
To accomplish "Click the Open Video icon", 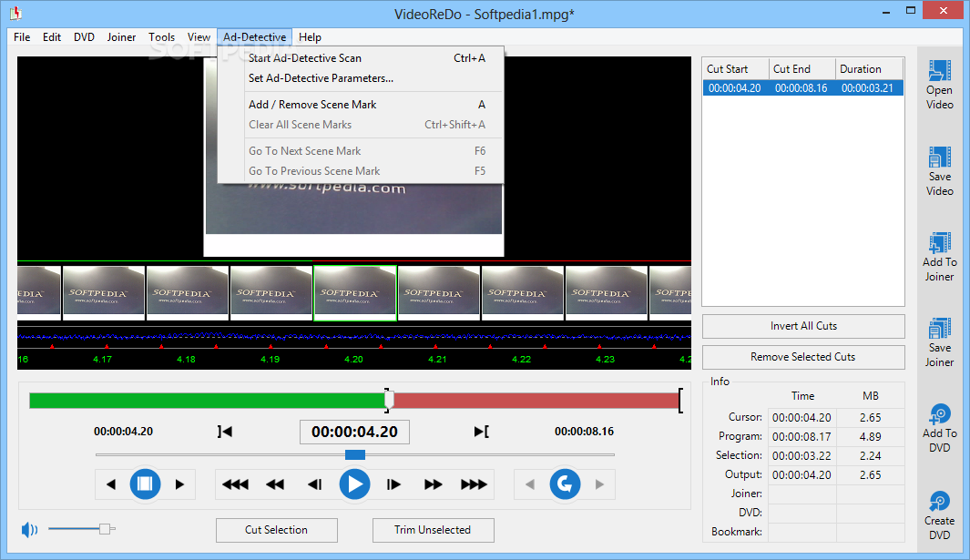I will click(x=939, y=70).
